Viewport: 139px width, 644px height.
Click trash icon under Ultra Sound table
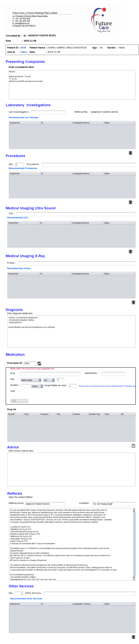130,251
